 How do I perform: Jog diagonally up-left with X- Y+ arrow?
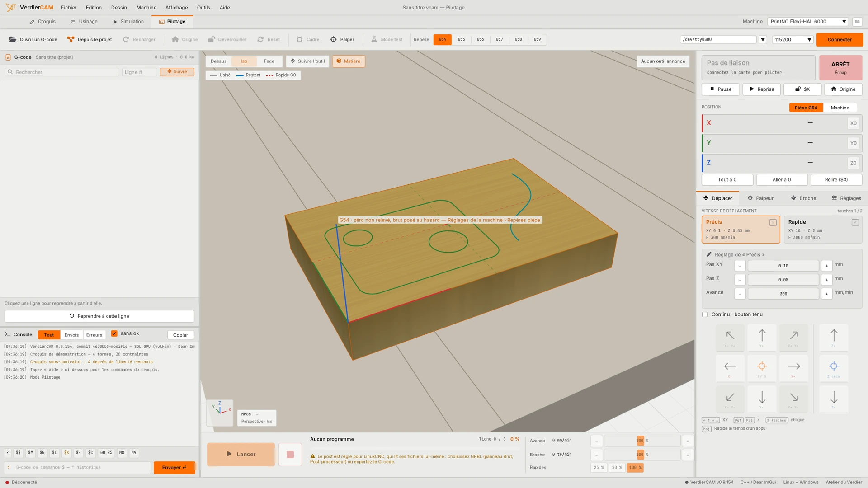point(730,338)
